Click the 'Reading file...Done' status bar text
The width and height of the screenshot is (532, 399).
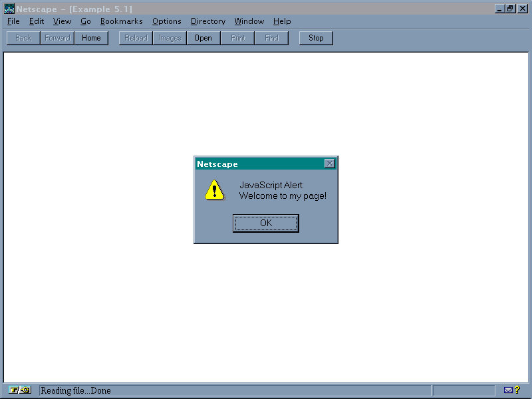point(76,390)
